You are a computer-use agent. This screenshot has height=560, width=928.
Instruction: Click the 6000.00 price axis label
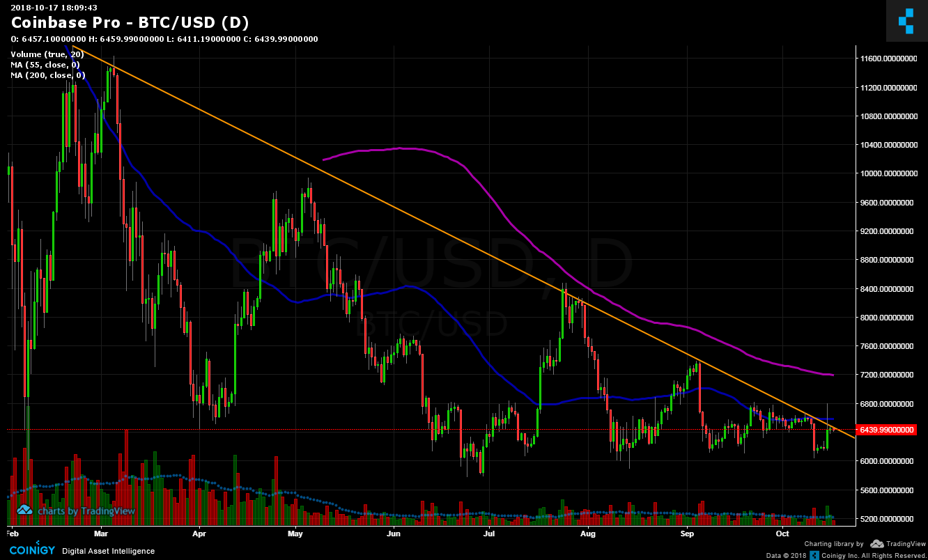point(888,461)
